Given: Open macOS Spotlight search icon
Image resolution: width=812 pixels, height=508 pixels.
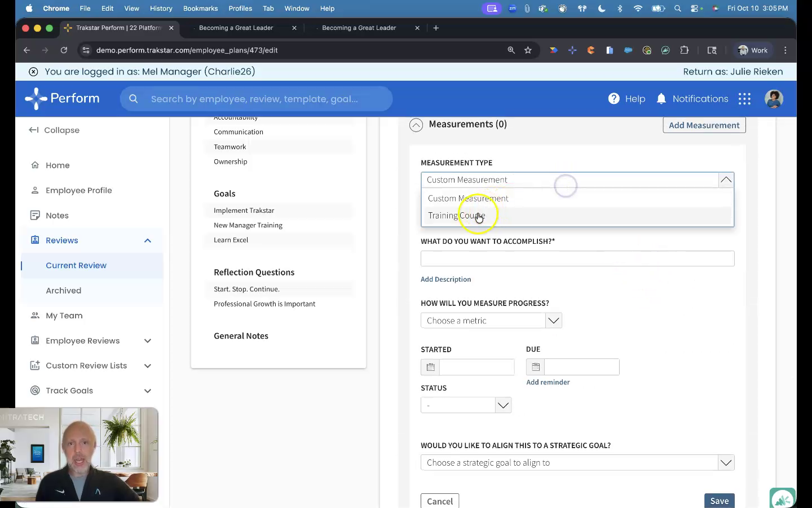Looking at the screenshot, I should click(x=678, y=8).
